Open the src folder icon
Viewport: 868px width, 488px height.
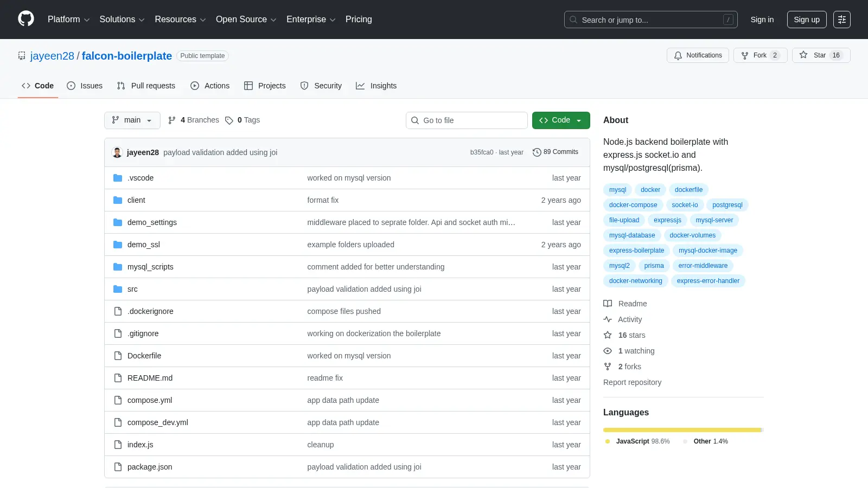(118, 289)
